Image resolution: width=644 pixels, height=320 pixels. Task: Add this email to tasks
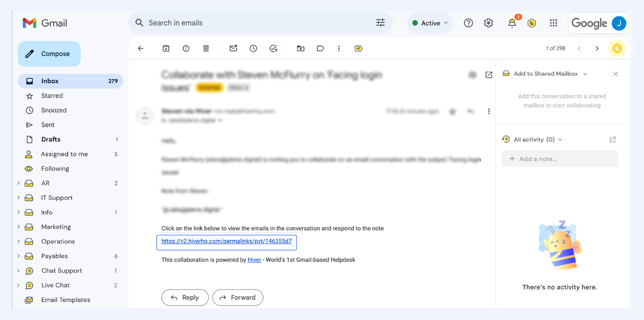(274, 48)
